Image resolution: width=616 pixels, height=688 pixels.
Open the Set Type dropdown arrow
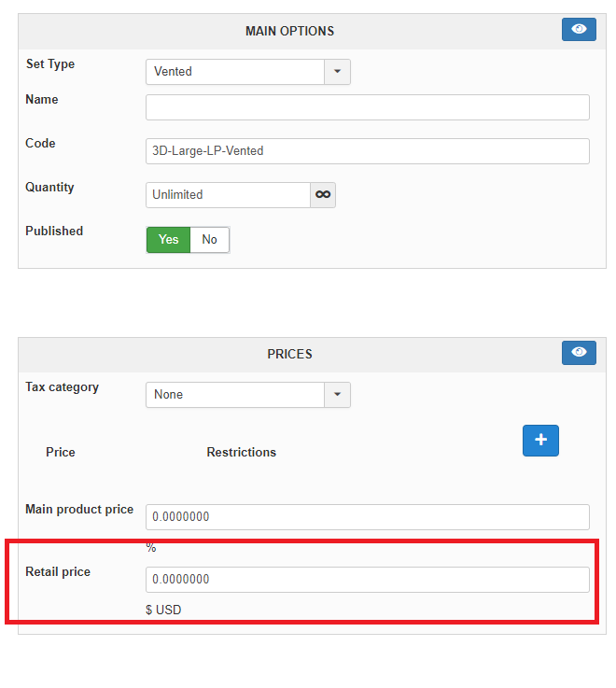[337, 72]
